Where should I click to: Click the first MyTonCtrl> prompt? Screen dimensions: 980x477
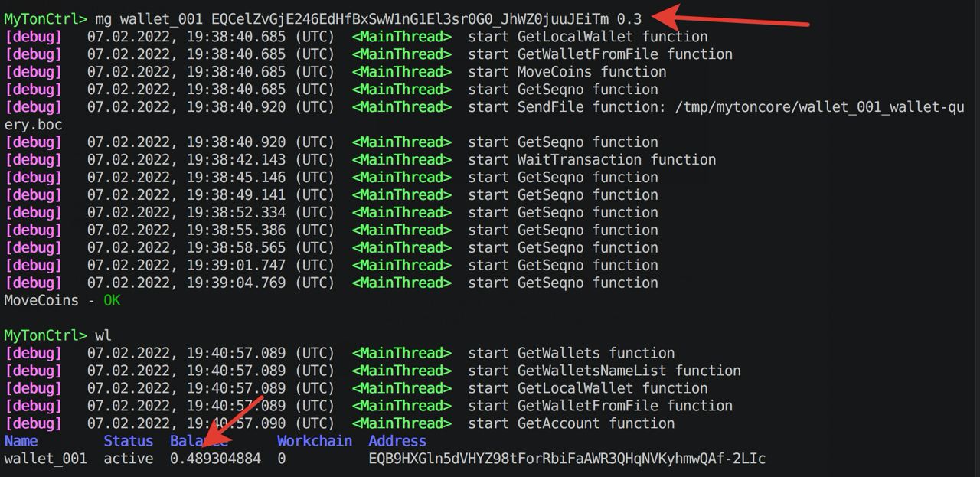click(x=46, y=19)
